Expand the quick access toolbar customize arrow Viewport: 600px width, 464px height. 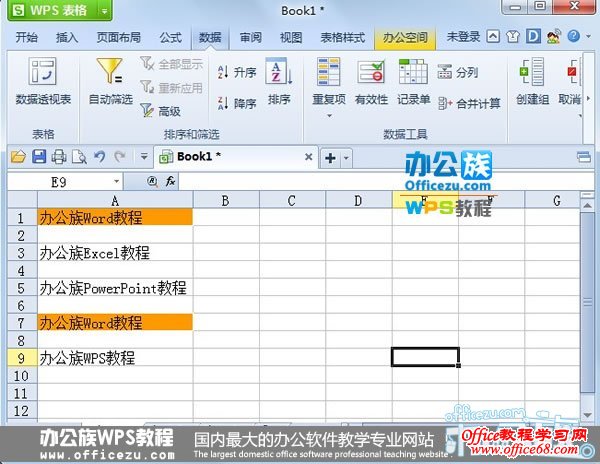tap(143, 157)
